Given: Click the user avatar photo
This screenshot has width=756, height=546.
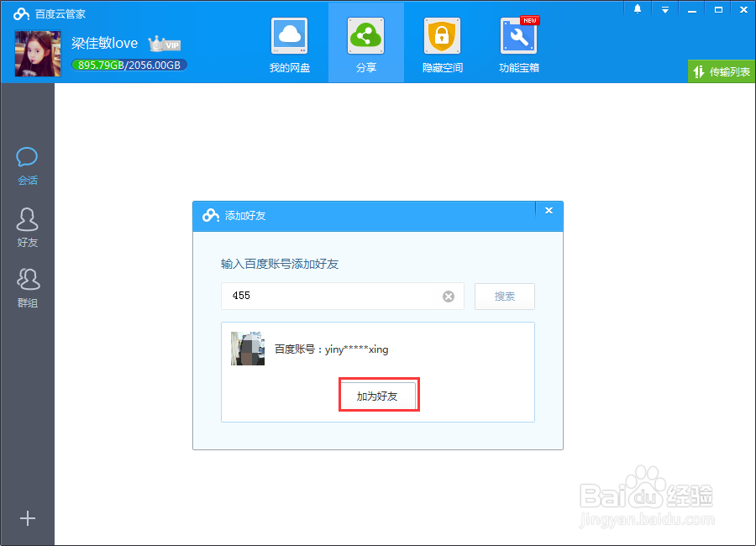Looking at the screenshot, I should pos(38,54).
